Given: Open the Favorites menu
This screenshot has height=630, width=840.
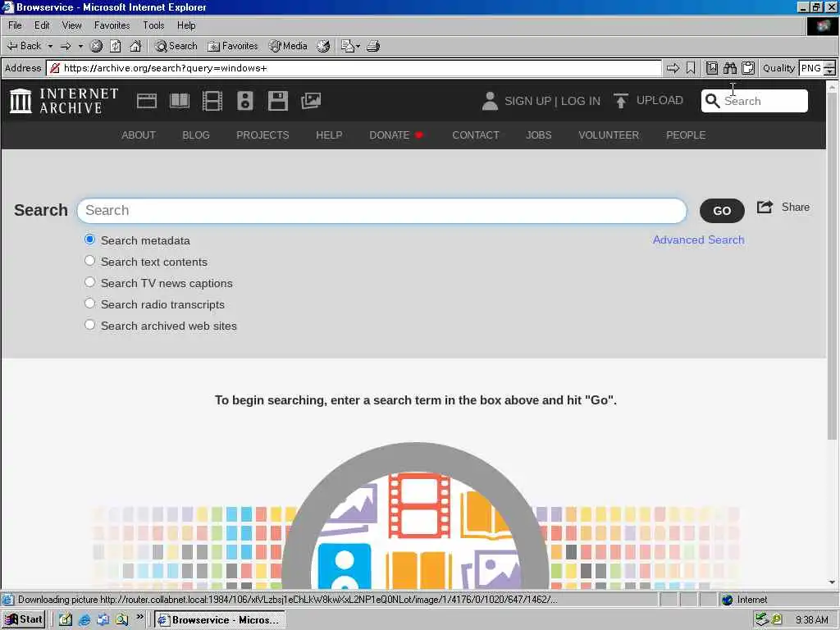Looking at the screenshot, I should pyautogui.click(x=112, y=25).
